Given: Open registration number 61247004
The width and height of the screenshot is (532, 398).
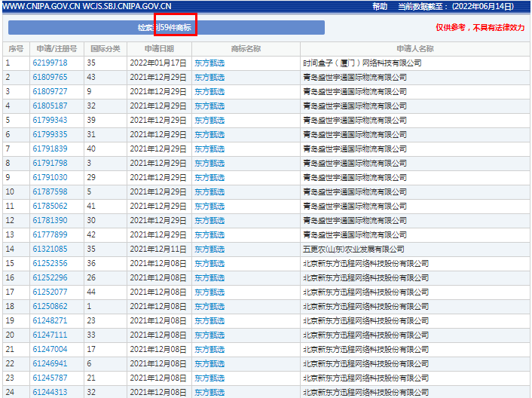Looking at the screenshot, I should pos(50,349).
